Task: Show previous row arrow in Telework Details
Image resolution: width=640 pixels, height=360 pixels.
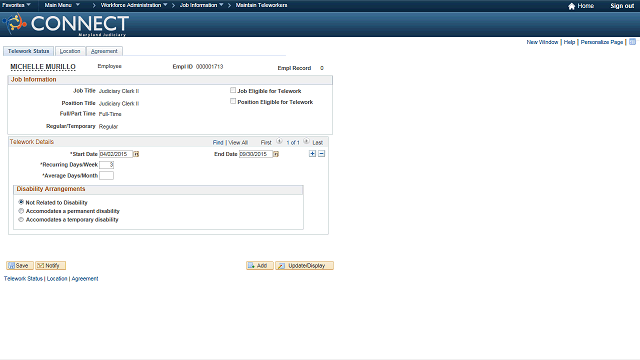Action: coord(279,141)
